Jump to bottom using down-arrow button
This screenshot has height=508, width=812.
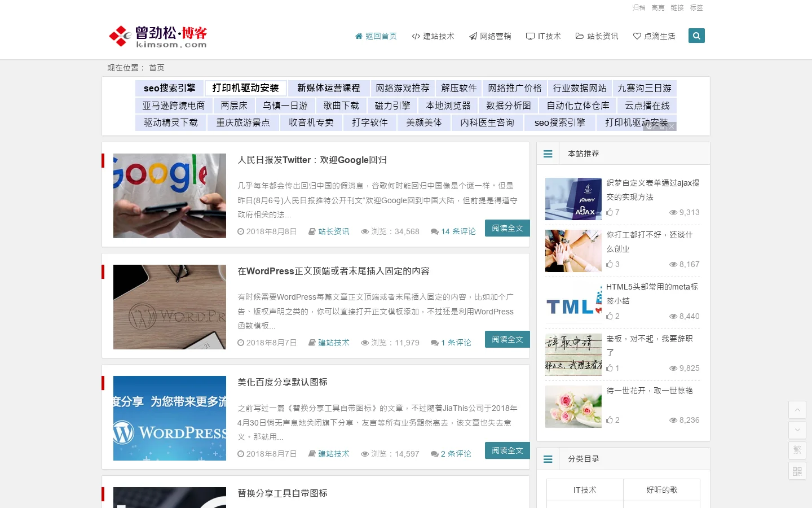(797, 430)
